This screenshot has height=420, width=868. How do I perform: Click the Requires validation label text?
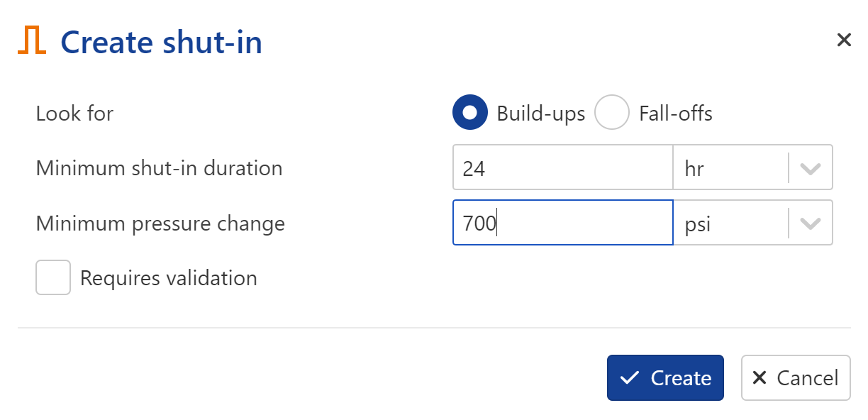169,278
